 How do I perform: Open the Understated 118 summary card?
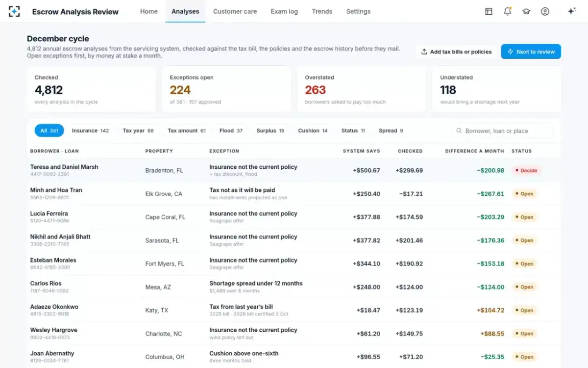coord(497,89)
